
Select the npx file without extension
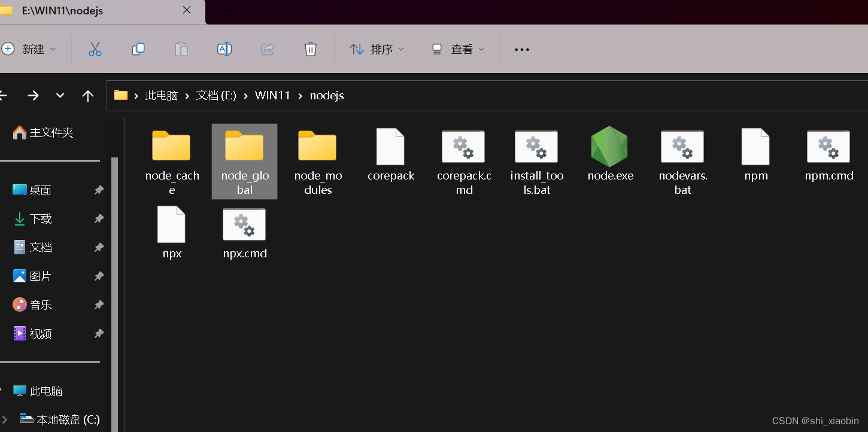(x=172, y=232)
